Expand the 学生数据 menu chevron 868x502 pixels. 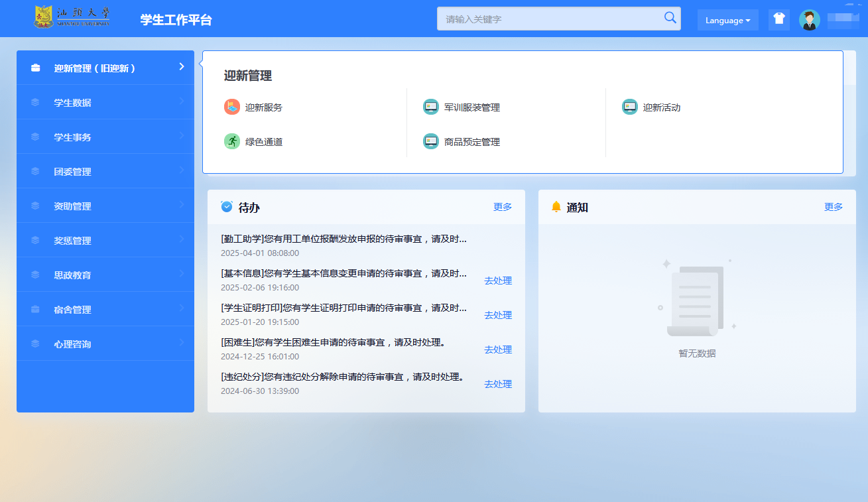click(182, 101)
